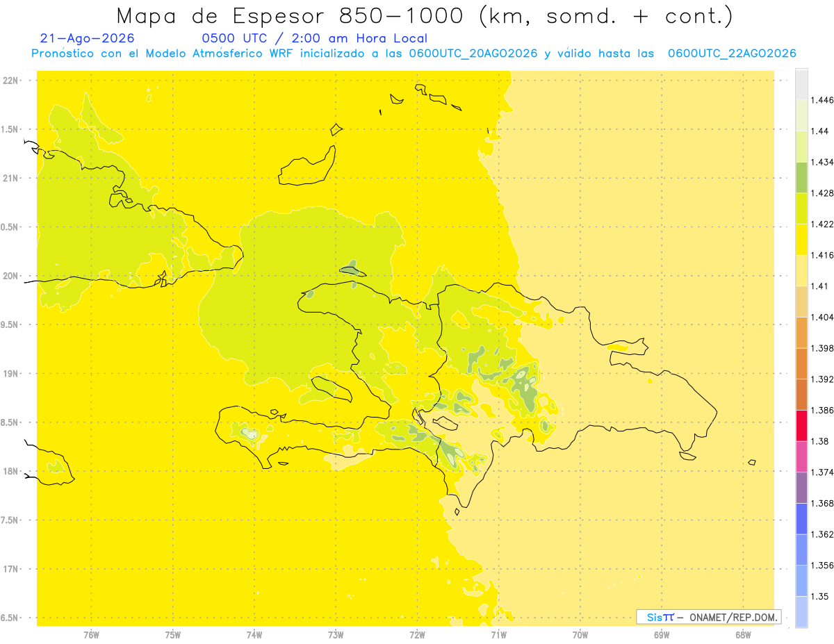This screenshot has height=644, width=834.
Task: Select the pink swatch in the color legend
Action: tap(801, 456)
